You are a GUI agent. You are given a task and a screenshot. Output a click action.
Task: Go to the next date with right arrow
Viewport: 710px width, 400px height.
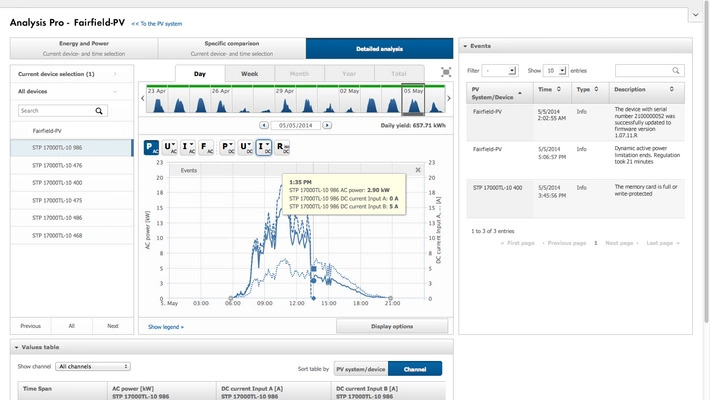pyautogui.click(x=327, y=125)
